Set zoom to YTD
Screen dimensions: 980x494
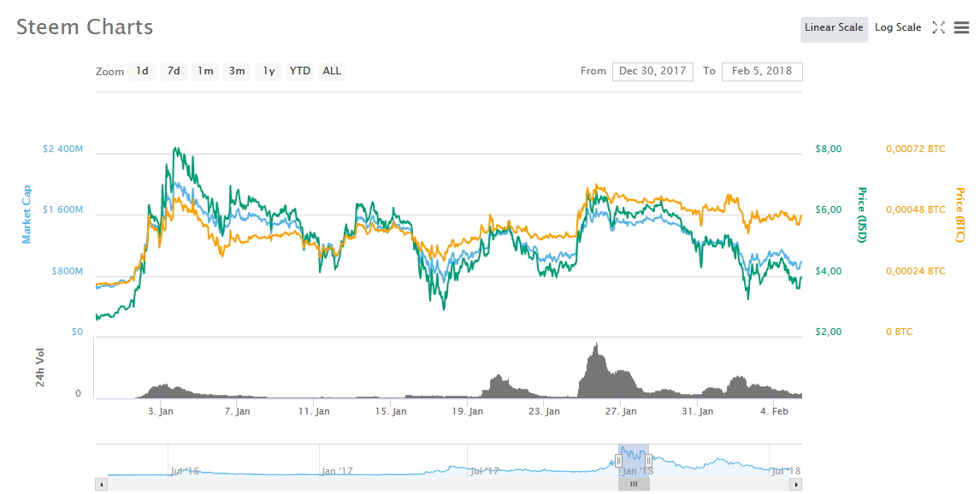pos(300,71)
